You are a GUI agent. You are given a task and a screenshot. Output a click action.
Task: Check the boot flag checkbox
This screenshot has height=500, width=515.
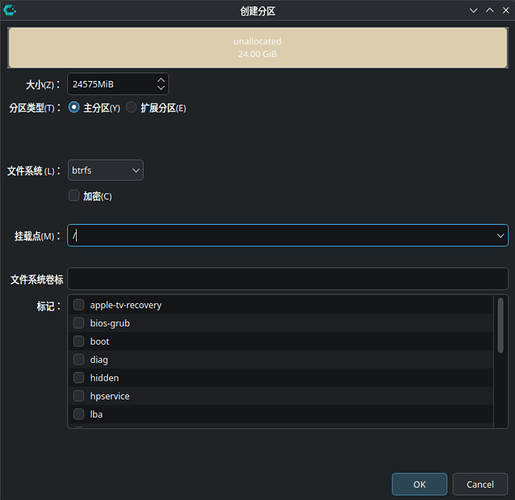pos(79,341)
